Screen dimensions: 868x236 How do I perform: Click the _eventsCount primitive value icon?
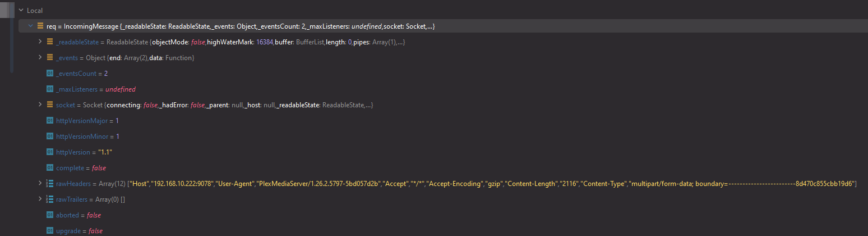click(50, 74)
